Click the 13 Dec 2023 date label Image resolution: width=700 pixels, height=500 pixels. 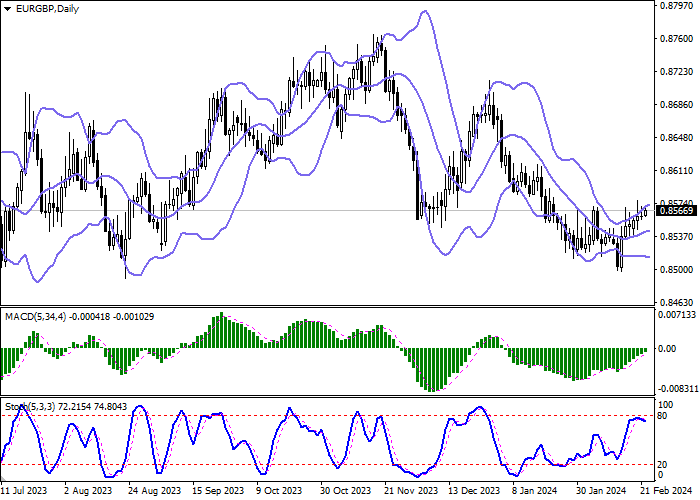click(x=474, y=491)
